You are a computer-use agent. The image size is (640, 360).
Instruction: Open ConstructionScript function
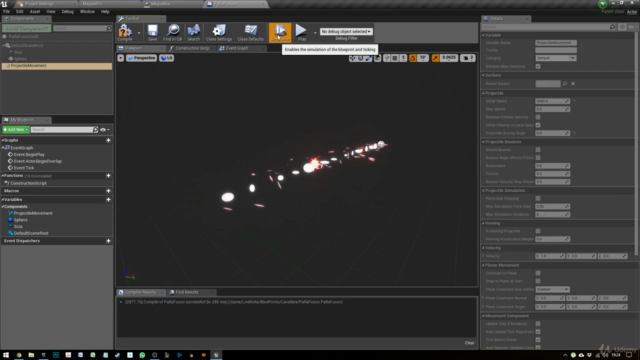point(28,183)
